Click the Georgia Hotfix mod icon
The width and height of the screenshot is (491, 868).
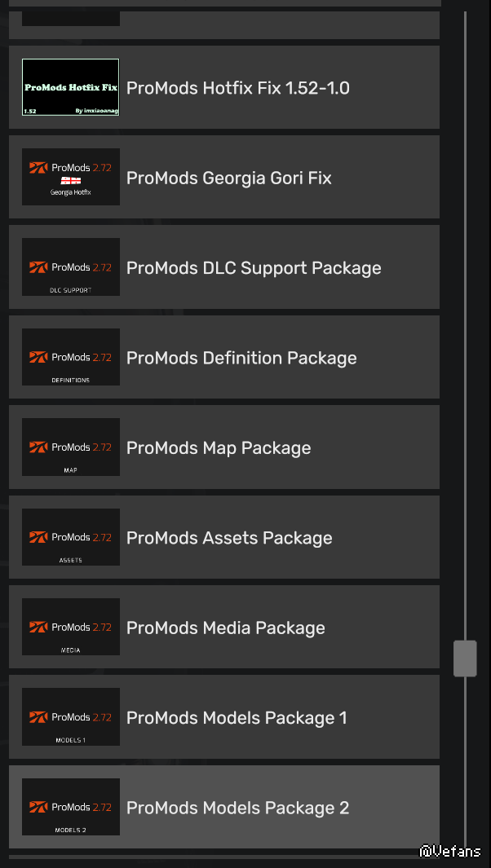point(70,177)
